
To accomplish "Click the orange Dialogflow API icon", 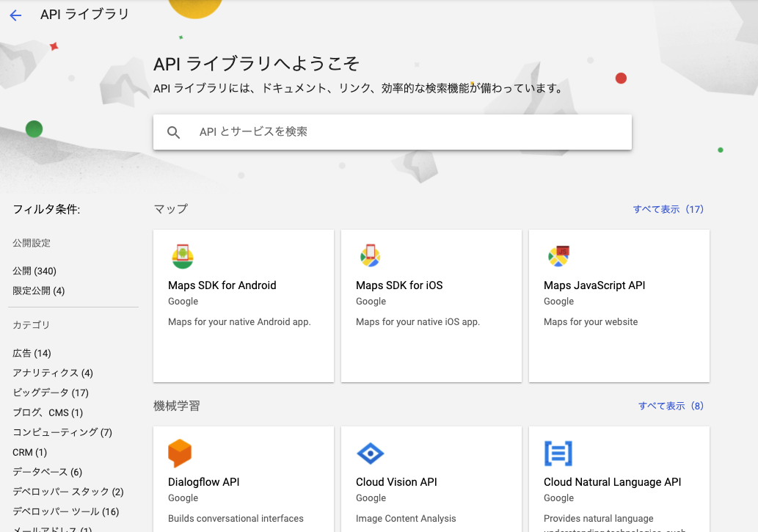I will coord(179,453).
